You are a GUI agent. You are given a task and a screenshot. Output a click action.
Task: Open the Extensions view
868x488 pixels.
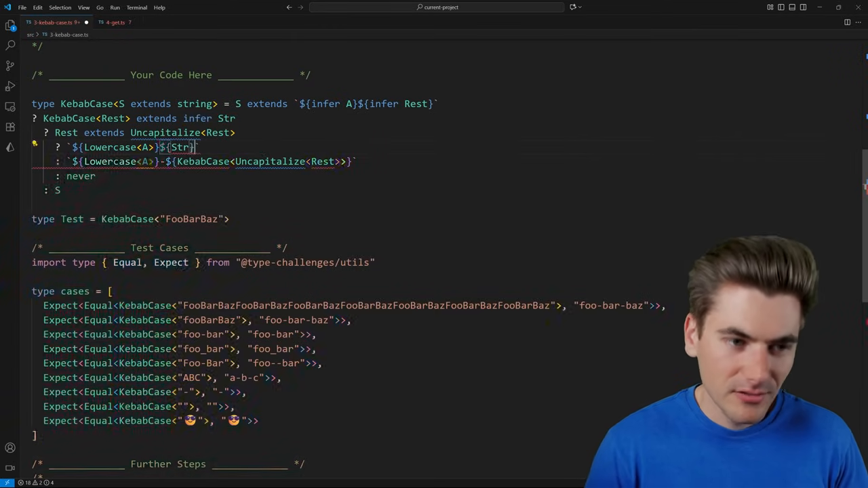click(x=10, y=127)
